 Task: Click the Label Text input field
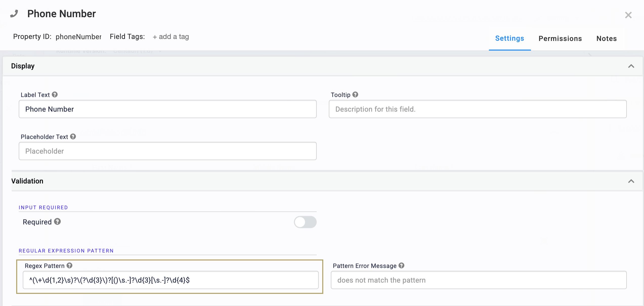click(167, 109)
